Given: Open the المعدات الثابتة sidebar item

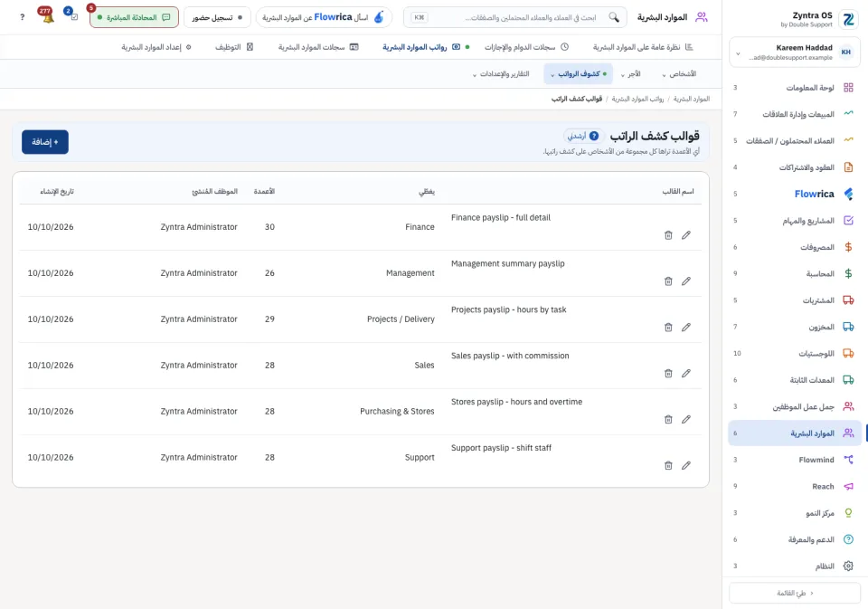Looking at the screenshot, I should pos(795,379).
